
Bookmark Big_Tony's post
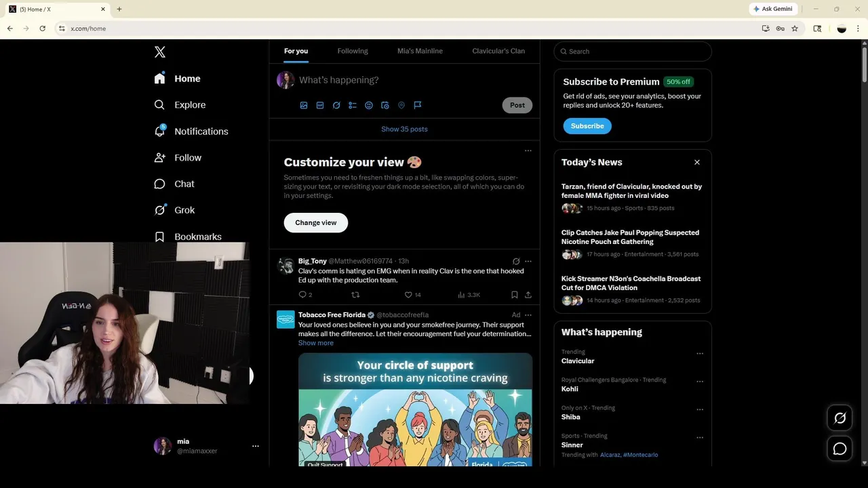coord(515,295)
